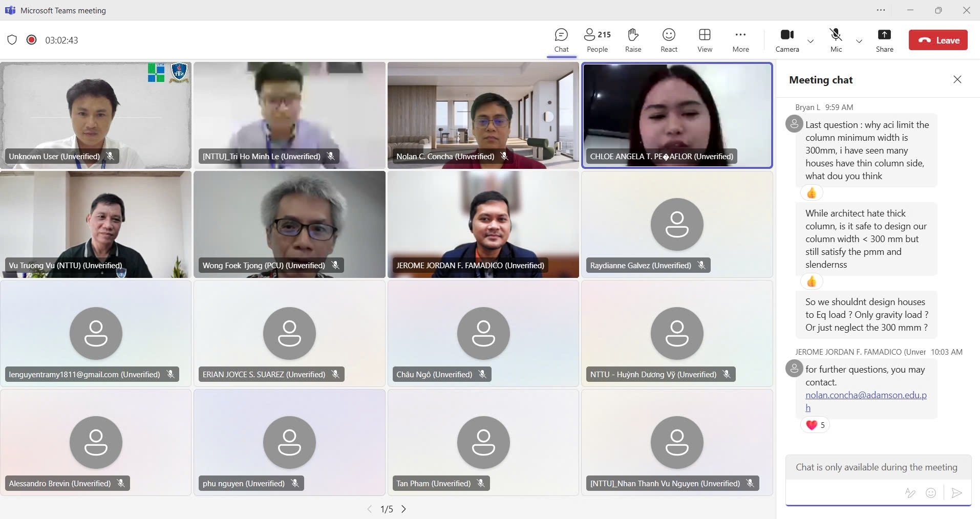Open the More actions menu
Image resolution: width=980 pixels, height=519 pixels.
tap(740, 40)
